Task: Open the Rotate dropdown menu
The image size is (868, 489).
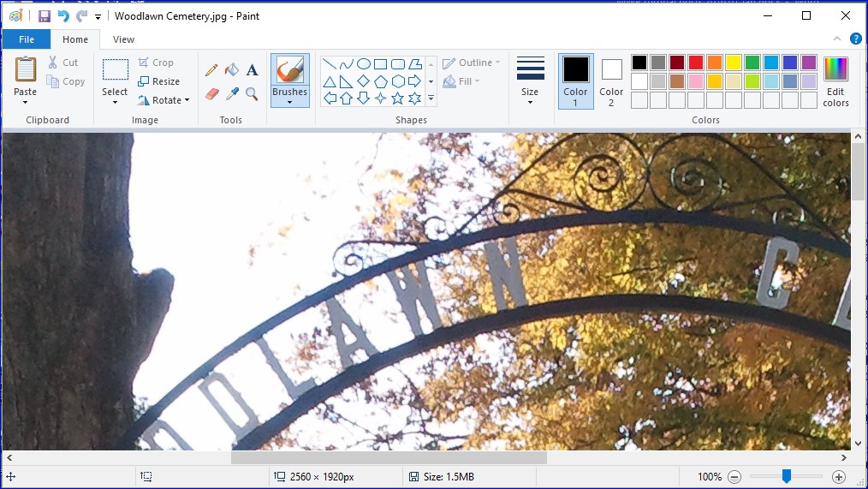Action: pyautogui.click(x=163, y=100)
